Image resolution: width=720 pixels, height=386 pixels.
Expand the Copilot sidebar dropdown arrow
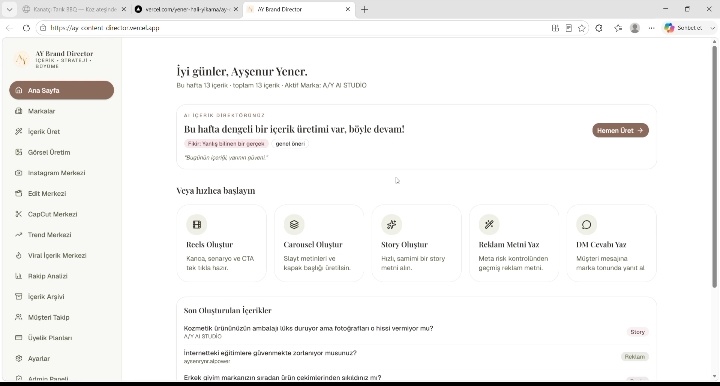(712, 28)
